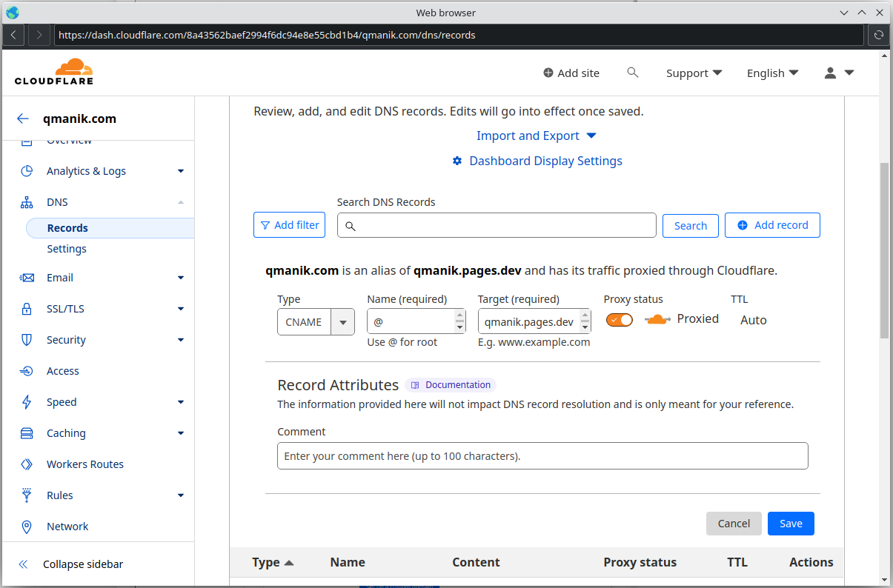
Task: Click the Speed lightning bolt icon
Action: [27, 402]
